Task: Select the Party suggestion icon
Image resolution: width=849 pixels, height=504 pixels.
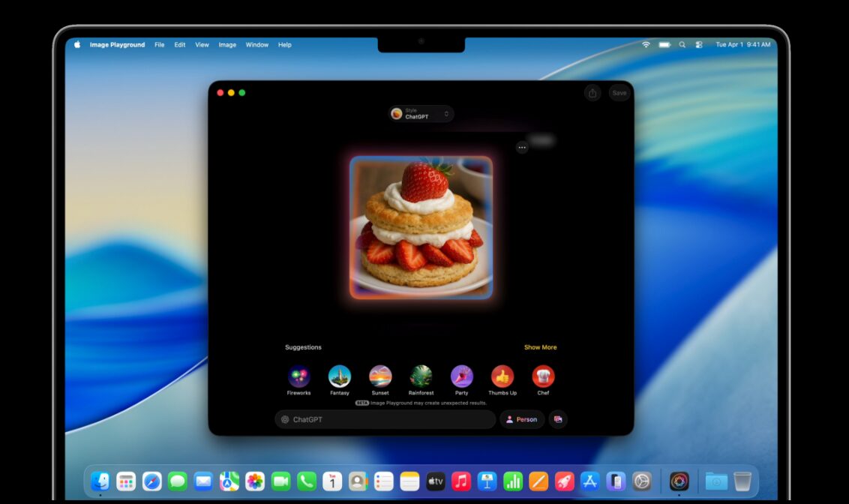Action: (461, 376)
